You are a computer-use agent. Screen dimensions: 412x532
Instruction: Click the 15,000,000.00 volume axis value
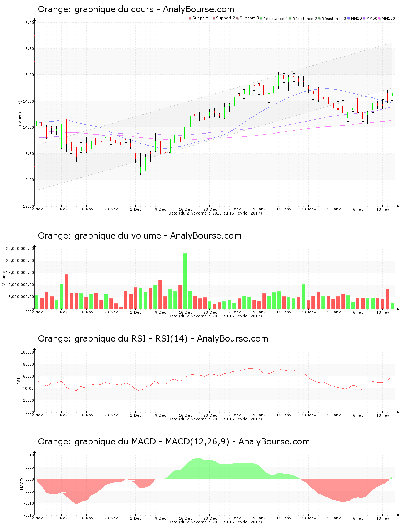(x=20, y=273)
